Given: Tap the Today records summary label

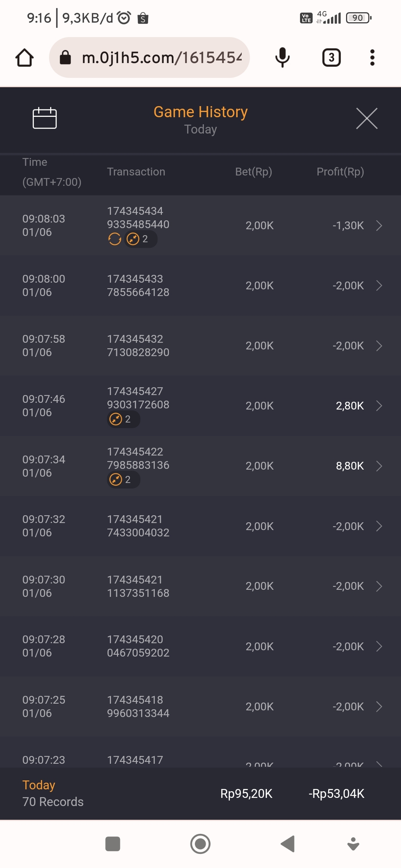Looking at the screenshot, I should [x=53, y=793].
